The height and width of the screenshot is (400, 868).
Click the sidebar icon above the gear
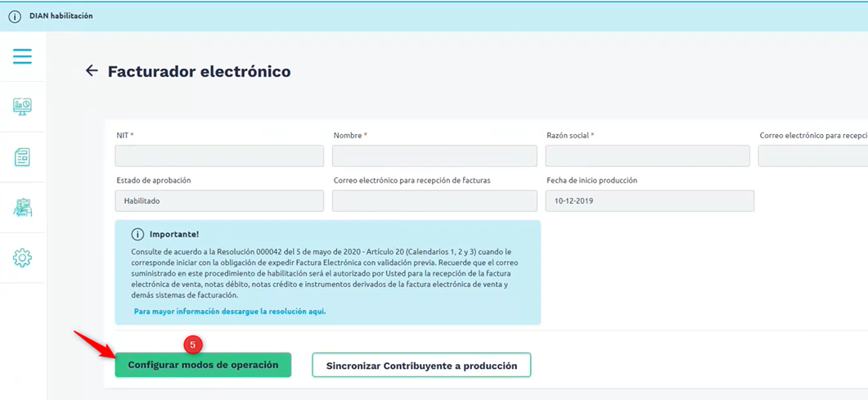tap(22, 208)
